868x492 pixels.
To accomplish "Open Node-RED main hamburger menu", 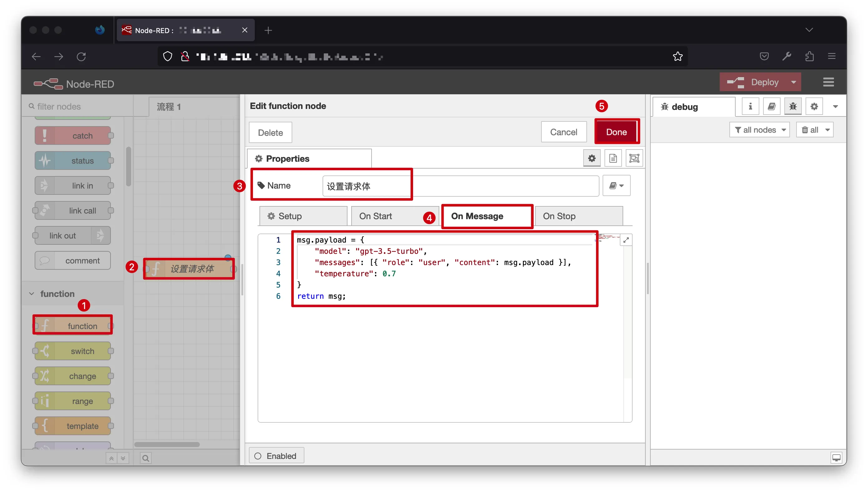I will [x=828, y=82].
